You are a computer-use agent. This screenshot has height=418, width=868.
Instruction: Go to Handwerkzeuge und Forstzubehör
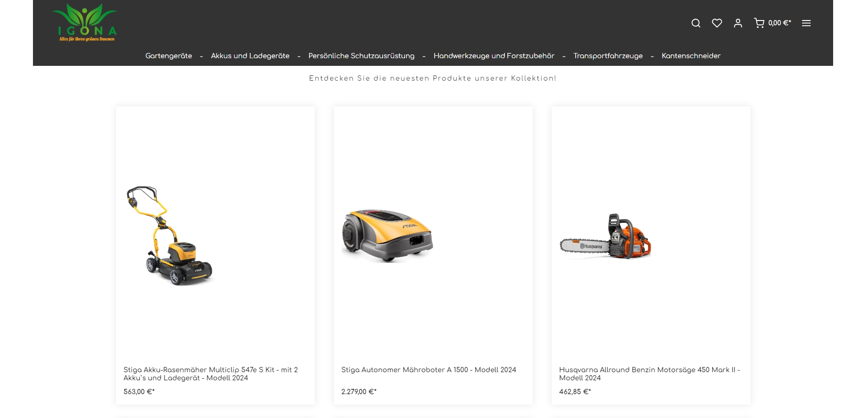pyautogui.click(x=493, y=56)
